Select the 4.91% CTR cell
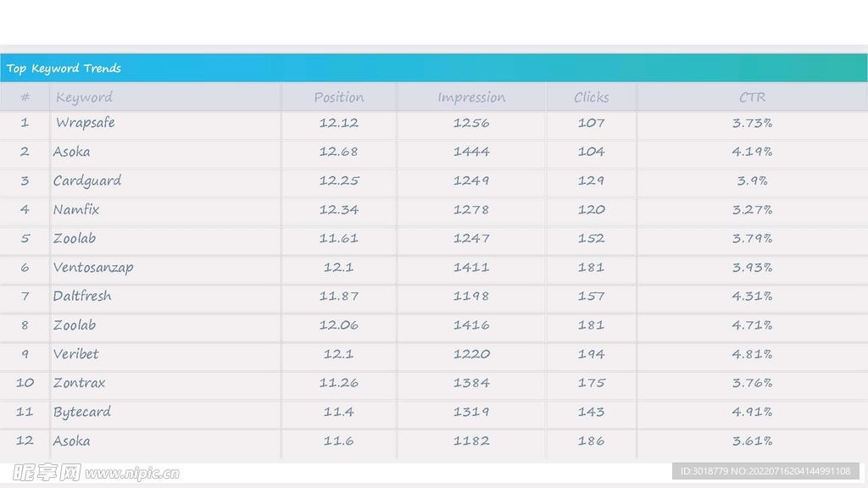Viewport: 868px width, 488px height. point(752,412)
